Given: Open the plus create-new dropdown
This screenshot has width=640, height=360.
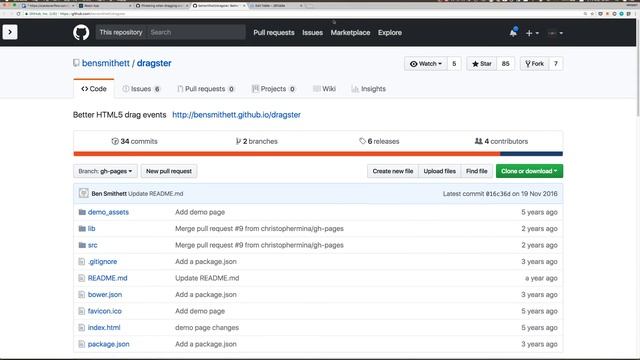Looking at the screenshot, I should pyautogui.click(x=532, y=33).
